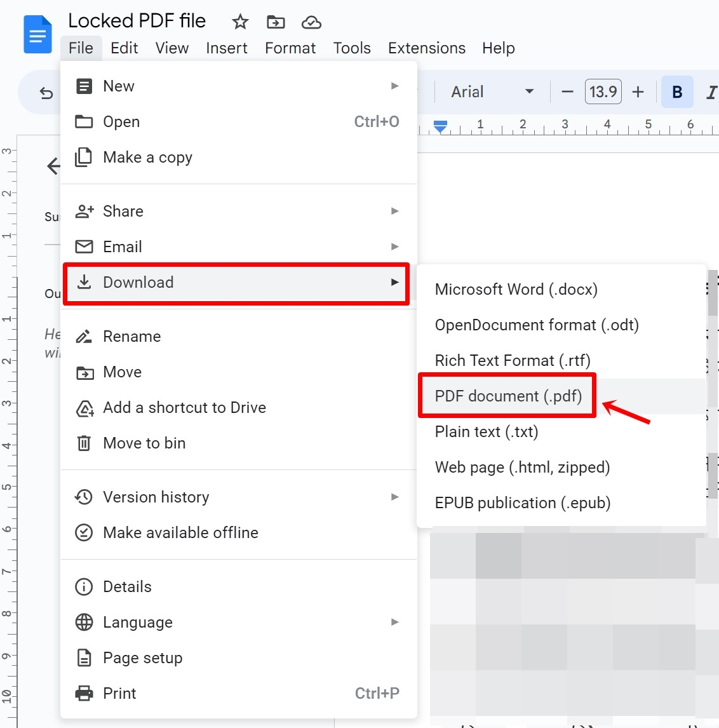Click the Rename pencil icon
Viewport: 719px width, 728px height.
(84, 336)
